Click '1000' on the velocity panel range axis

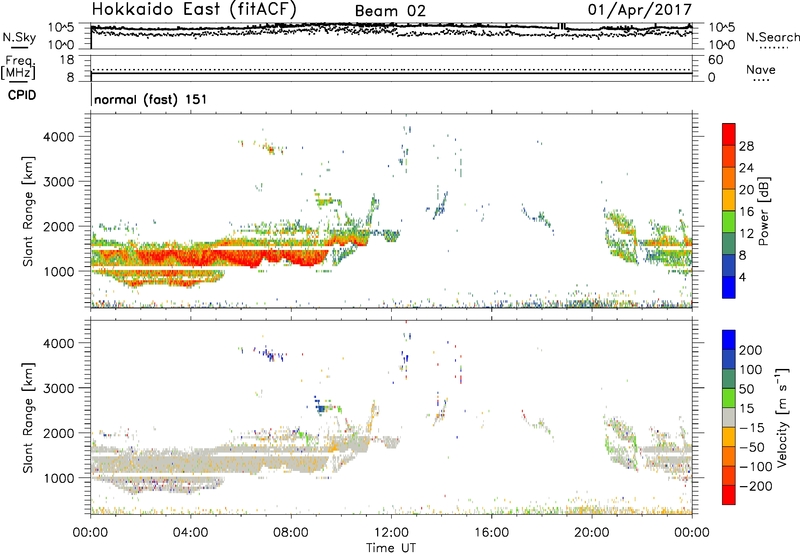[x=58, y=478]
